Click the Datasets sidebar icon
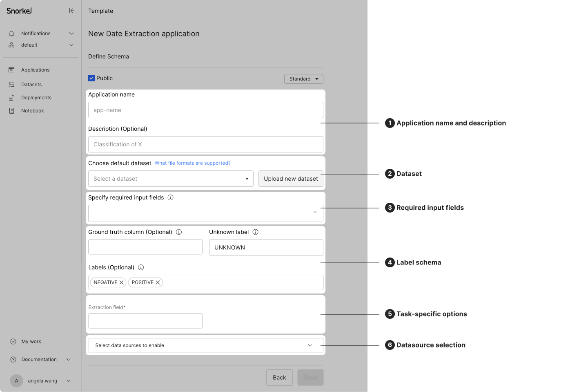The width and height of the screenshot is (588, 392). [11, 85]
